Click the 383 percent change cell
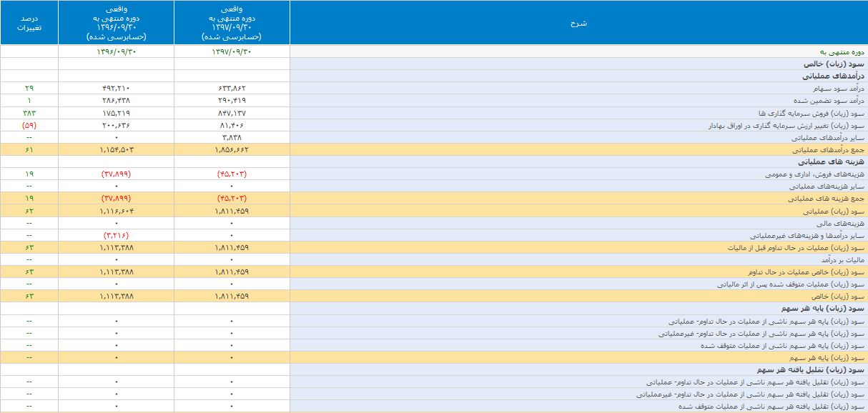 (29, 114)
